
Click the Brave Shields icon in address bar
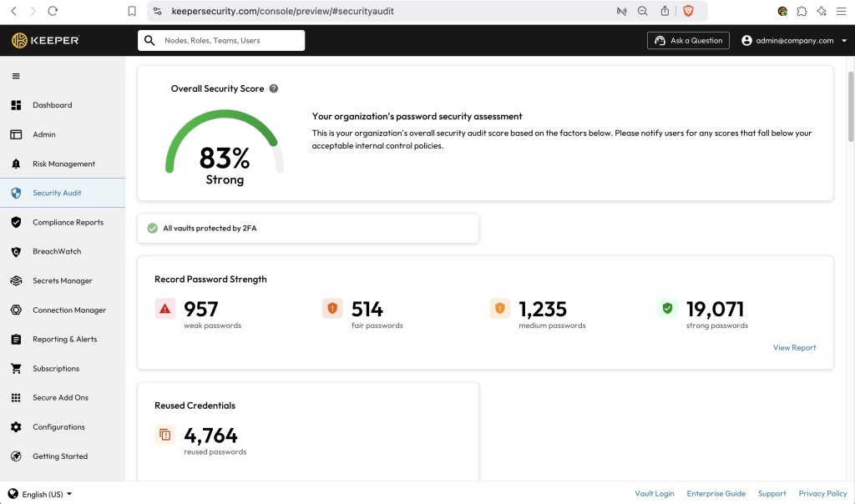tap(688, 11)
